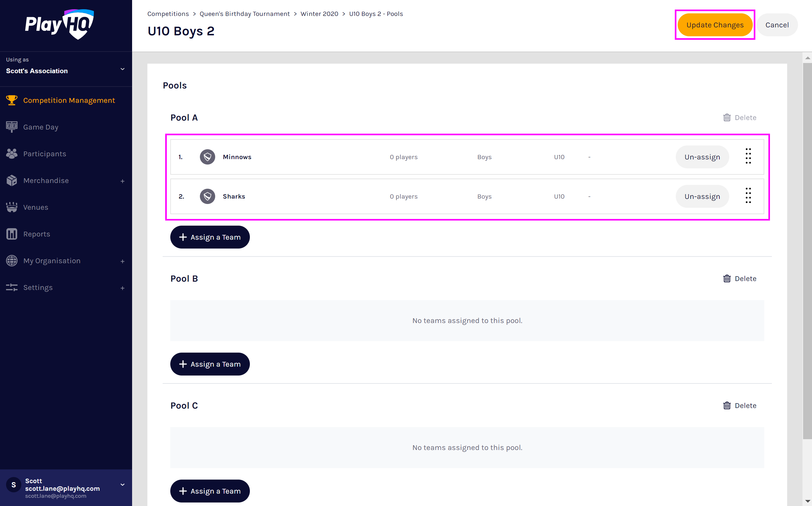
Task: Click the Minnows team name
Action: coord(237,157)
